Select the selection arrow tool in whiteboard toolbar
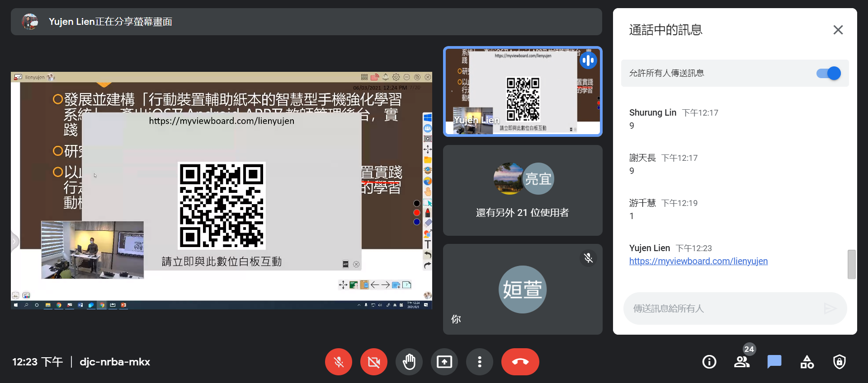This screenshot has width=868, height=383. [428, 202]
